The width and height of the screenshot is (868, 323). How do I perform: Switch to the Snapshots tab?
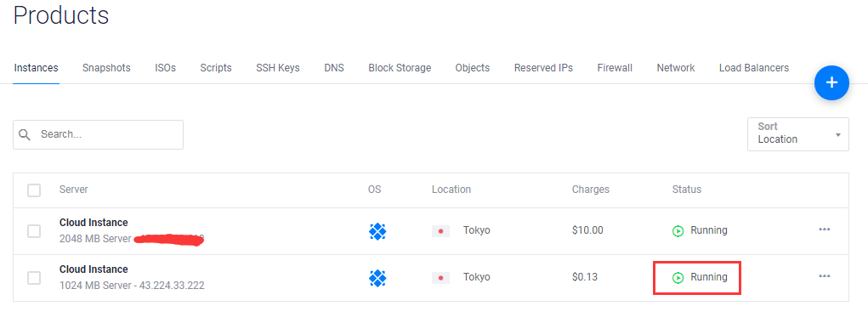[106, 68]
